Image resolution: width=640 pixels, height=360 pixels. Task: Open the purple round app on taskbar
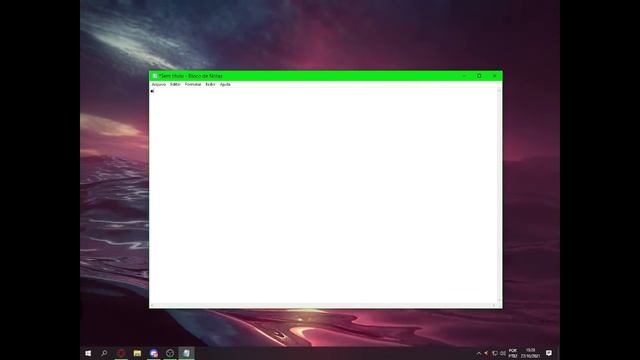(154, 353)
